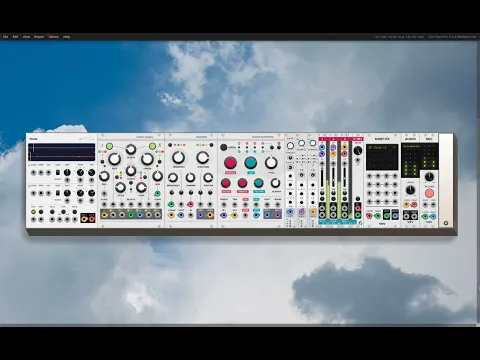Open the AUDIO module device display
480x360 pixels.
coord(410,160)
